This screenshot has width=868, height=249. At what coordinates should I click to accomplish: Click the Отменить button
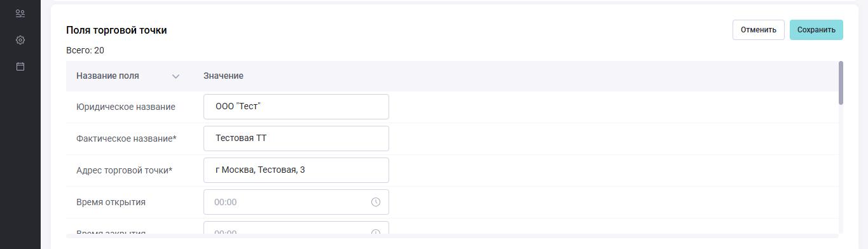click(759, 30)
